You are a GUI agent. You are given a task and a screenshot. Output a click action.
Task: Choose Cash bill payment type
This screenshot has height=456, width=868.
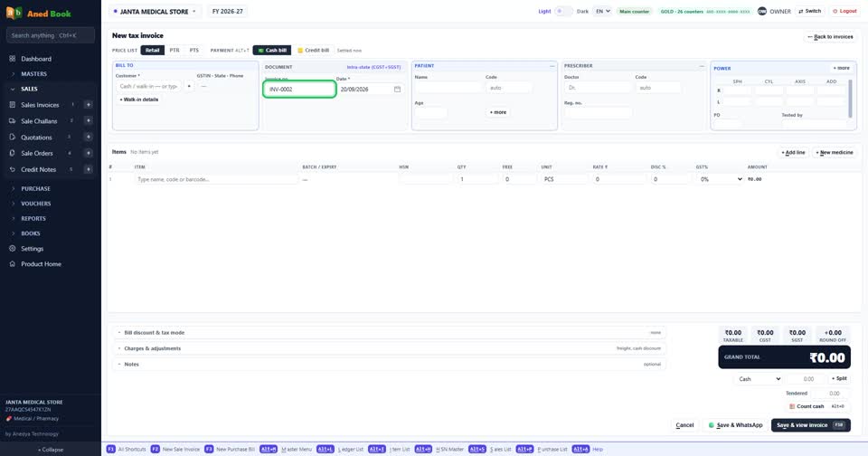(x=272, y=51)
